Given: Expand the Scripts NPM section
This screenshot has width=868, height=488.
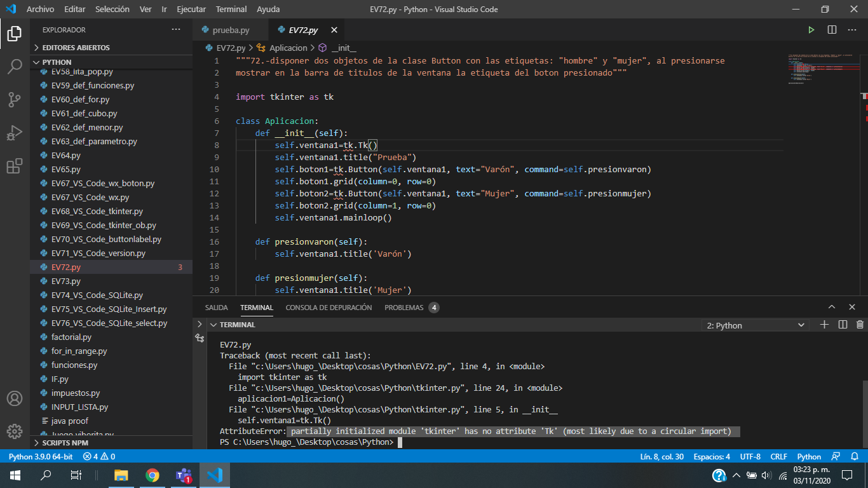Looking at the screenshot, I should (x=111, y=443).
